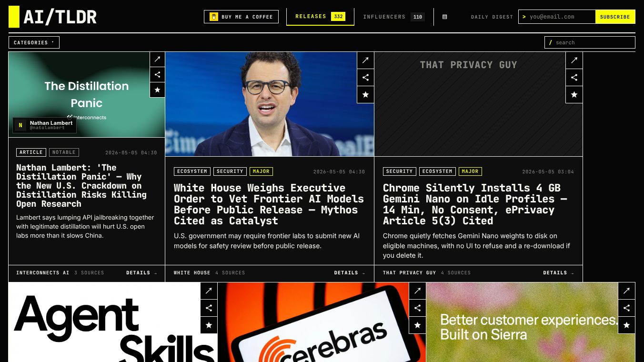Image resolution: width=644 pixels, height=362 pixels.
Task: Share the Cerebras card
Action: click(417, 308)
